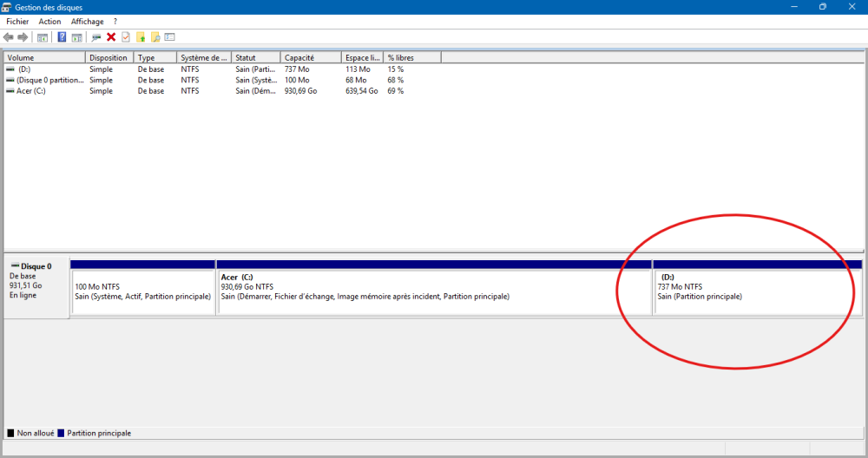This screenshot has height=458, width=868.
Task: Open the Action menu
Action: (x=49, y=21)
